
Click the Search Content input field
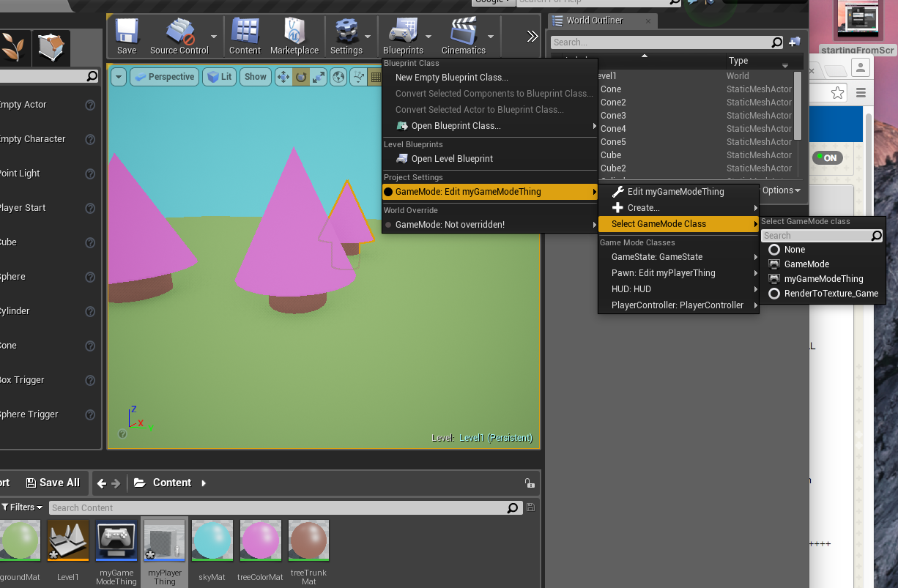coord(278,507)
